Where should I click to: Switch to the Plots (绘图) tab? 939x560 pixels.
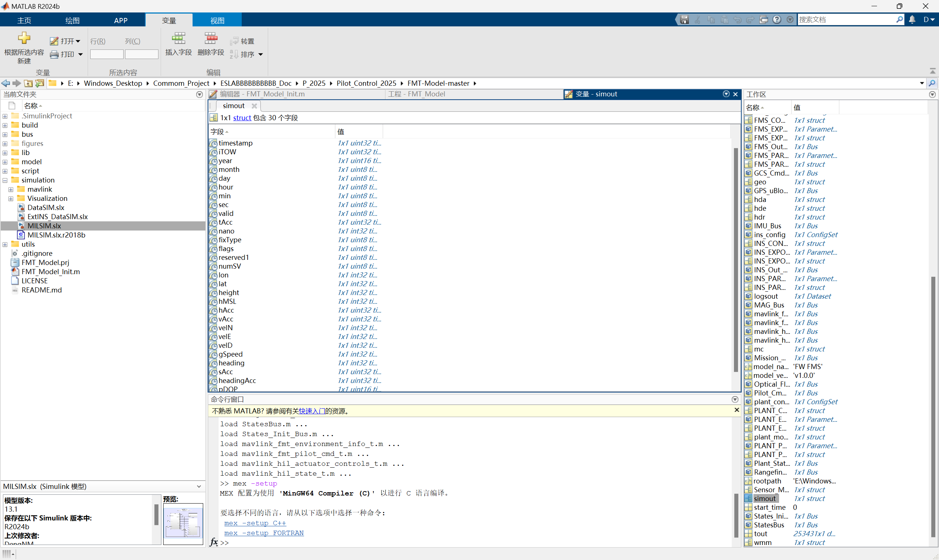tap(73, 21)
